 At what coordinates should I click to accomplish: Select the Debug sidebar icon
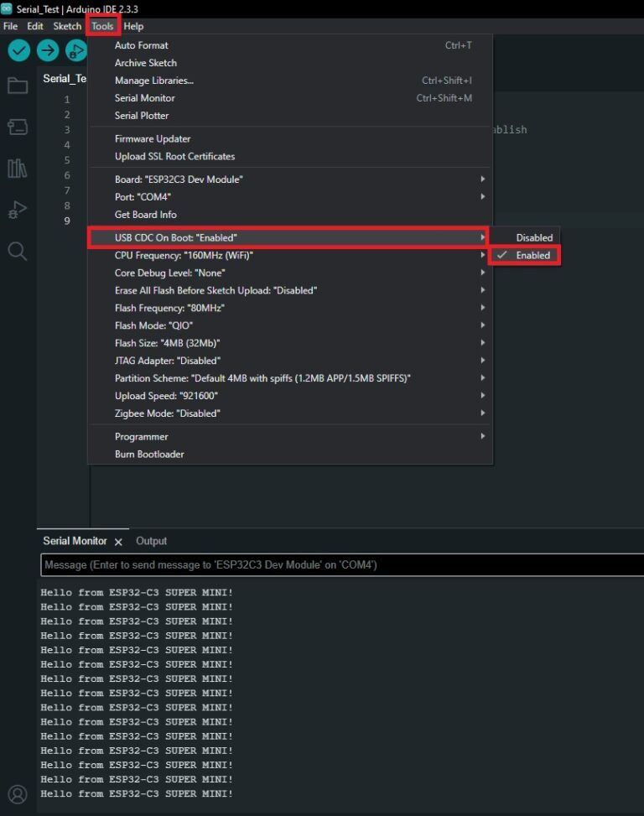18,209
